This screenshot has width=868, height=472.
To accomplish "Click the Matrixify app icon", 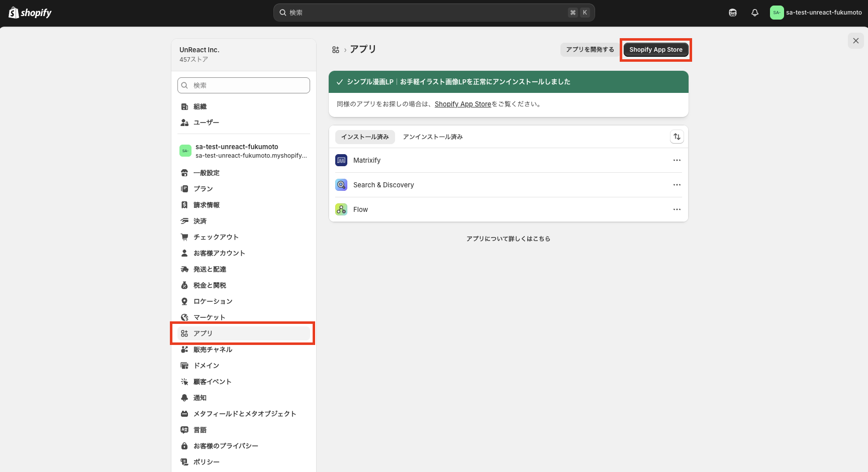I will click(x=341, y=160).
